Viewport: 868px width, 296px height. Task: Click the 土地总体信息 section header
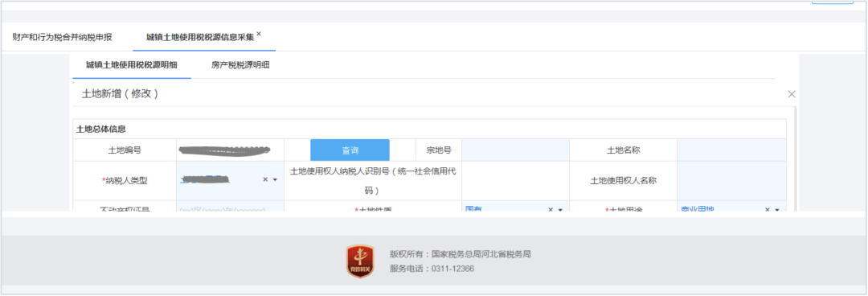pyautogui.click(x=100, y=129)
